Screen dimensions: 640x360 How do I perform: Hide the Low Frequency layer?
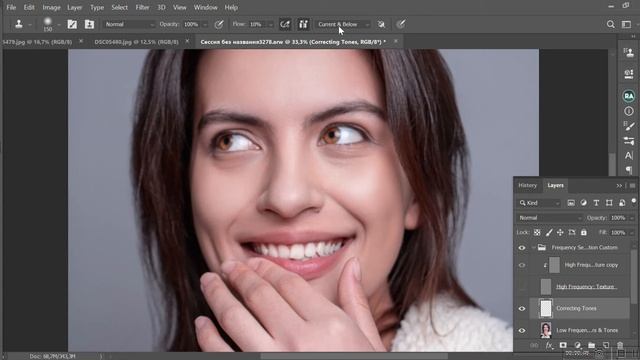522,330
